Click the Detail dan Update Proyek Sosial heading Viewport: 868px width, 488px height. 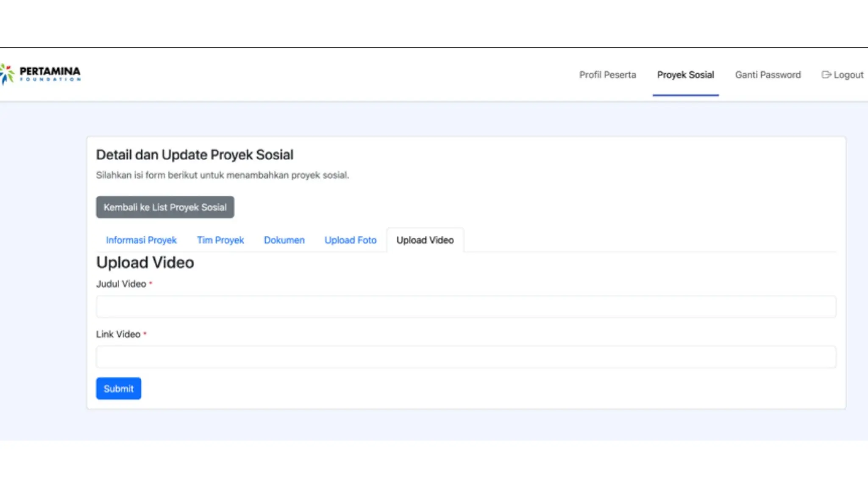point(195,155)
